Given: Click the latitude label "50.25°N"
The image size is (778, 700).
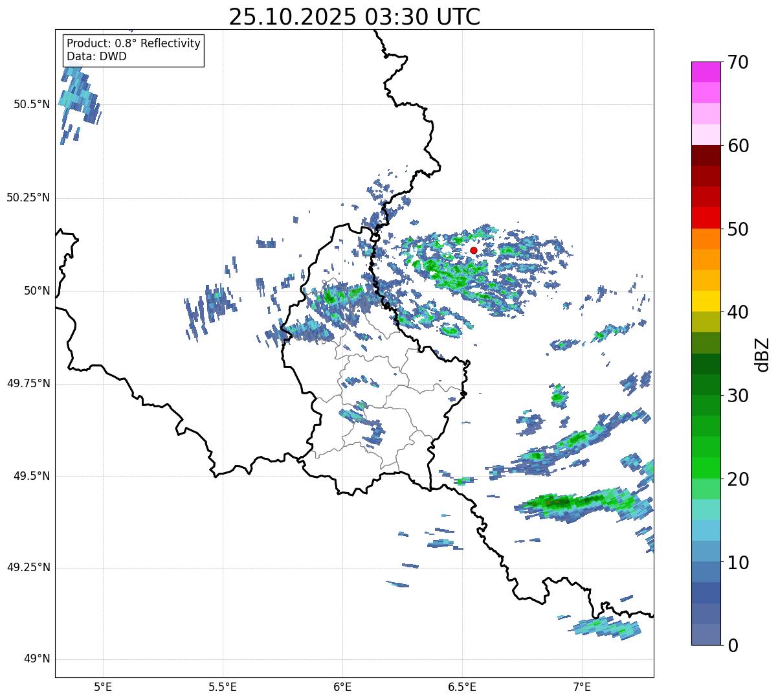Looking at the screenshot, I should tap(28, 198).
